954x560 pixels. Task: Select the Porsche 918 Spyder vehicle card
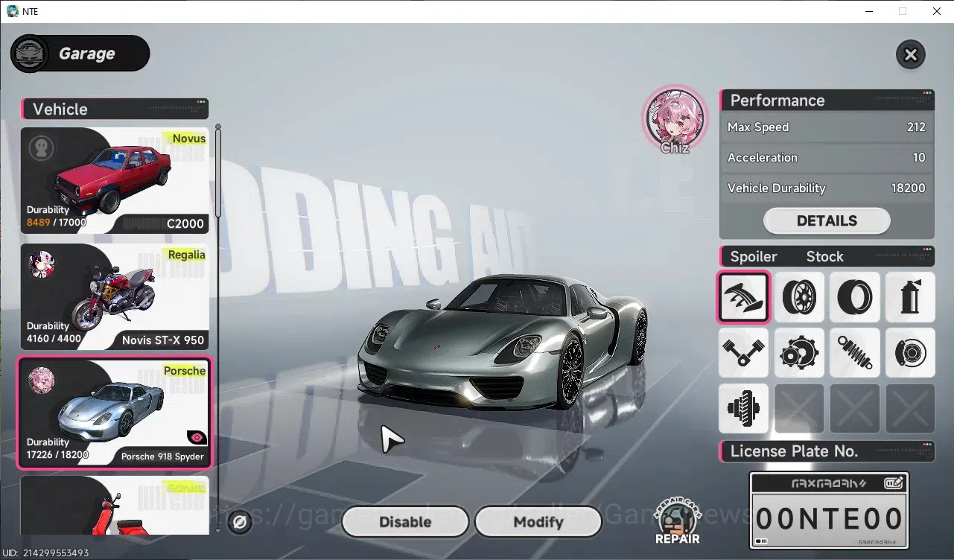click(114, 413)
